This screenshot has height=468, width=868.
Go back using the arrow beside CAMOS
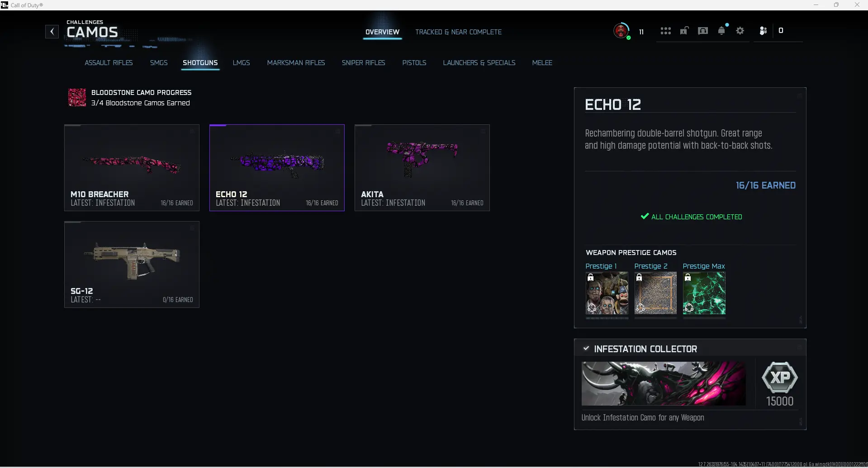click(x=52, y=32)
